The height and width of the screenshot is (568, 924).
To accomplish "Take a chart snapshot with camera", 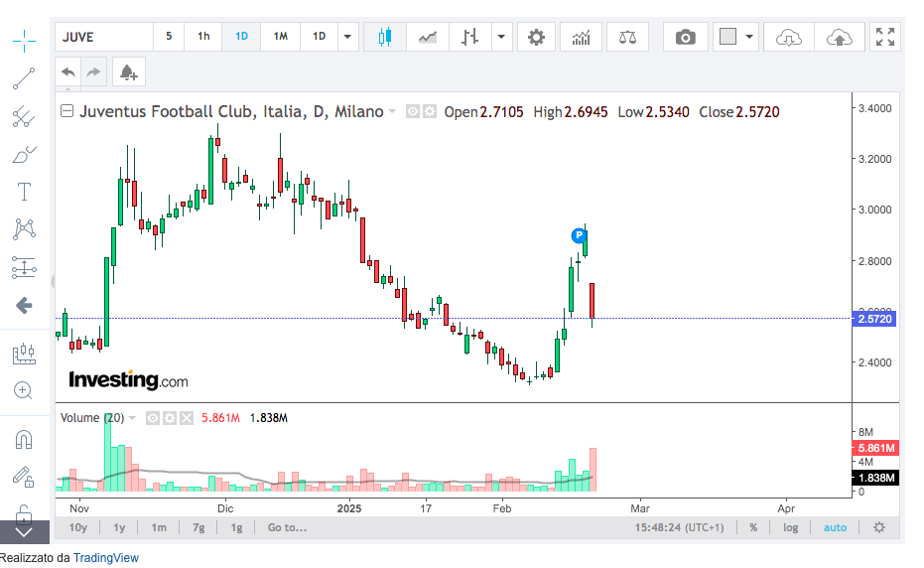I will coord(686,37).
